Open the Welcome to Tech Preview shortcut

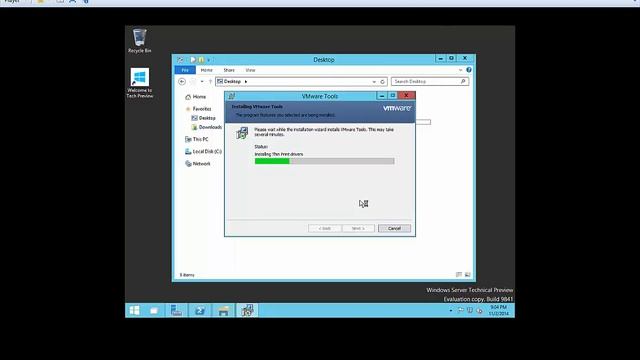[x=140, y=83]
